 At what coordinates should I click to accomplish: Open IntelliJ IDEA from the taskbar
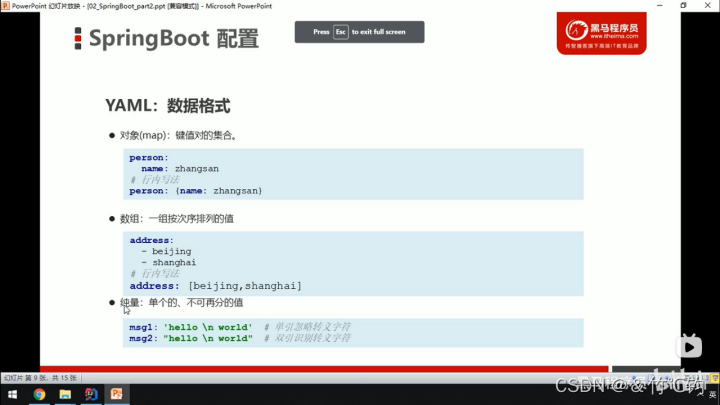91,394
